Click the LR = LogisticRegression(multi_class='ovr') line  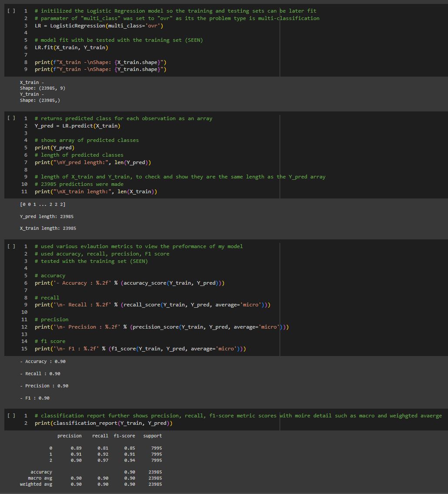pyautogui.click(x=99, y=26)
